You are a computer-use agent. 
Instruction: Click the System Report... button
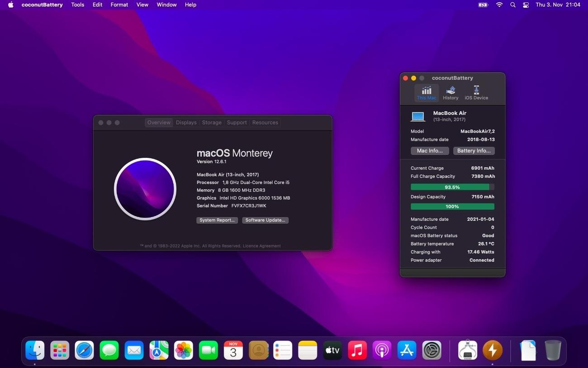coord(217,220)
